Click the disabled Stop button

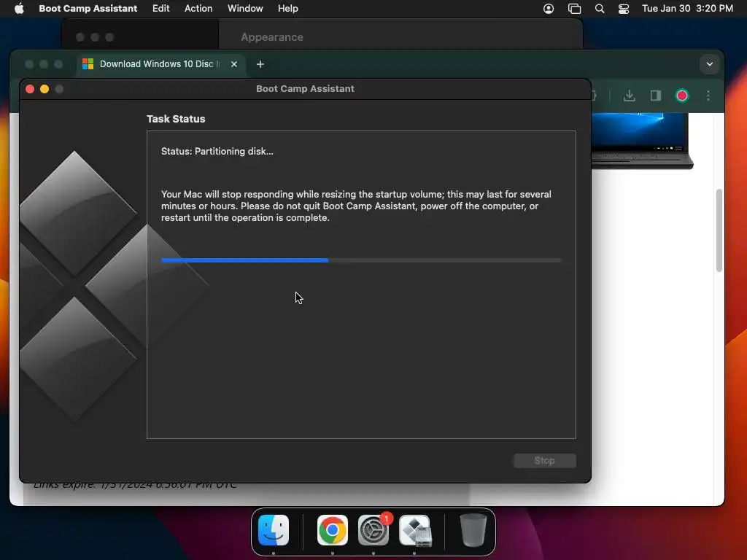tap(544, 461)
